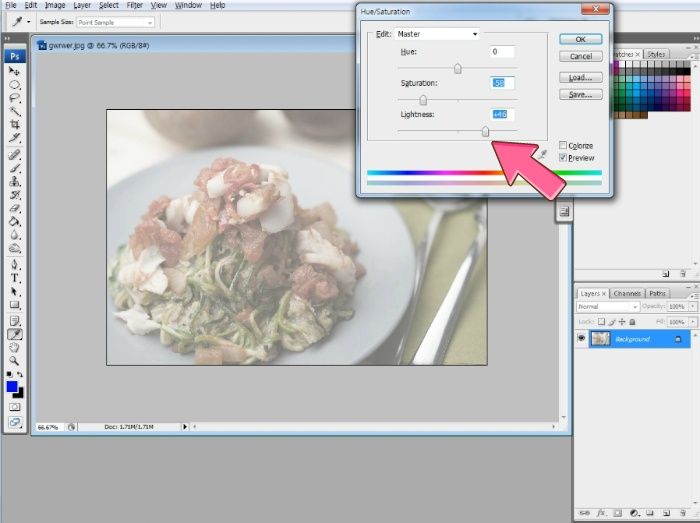
Task: Select the Sponge tool
Action: pyautogui.click(x=14, y=248)
